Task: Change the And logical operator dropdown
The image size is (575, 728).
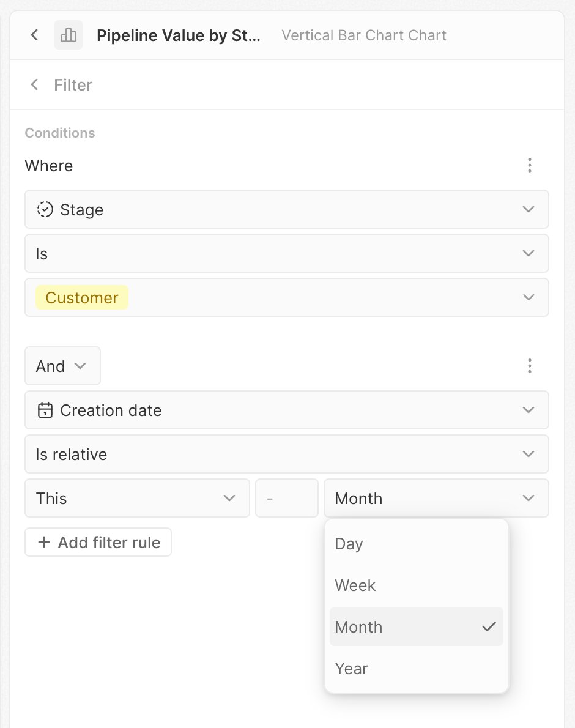Action: pyautogui.click(x=62, y=366)
